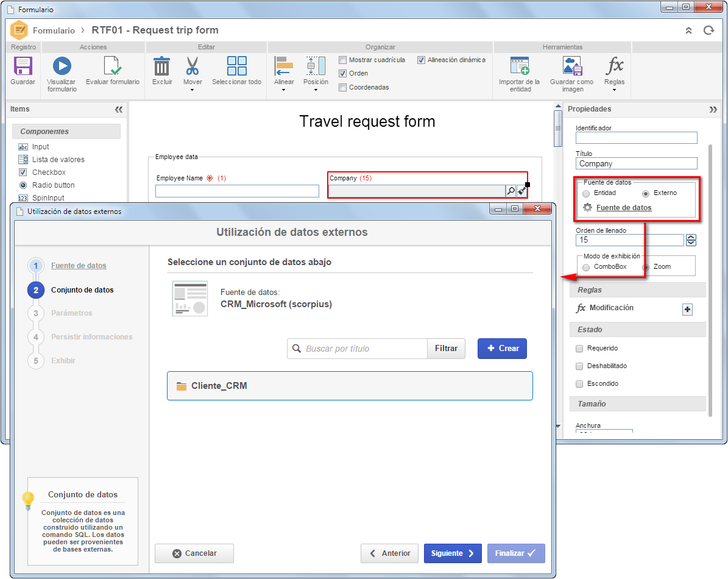Open the Alinear tool
The image size is (728, 579).
[284, 66]
